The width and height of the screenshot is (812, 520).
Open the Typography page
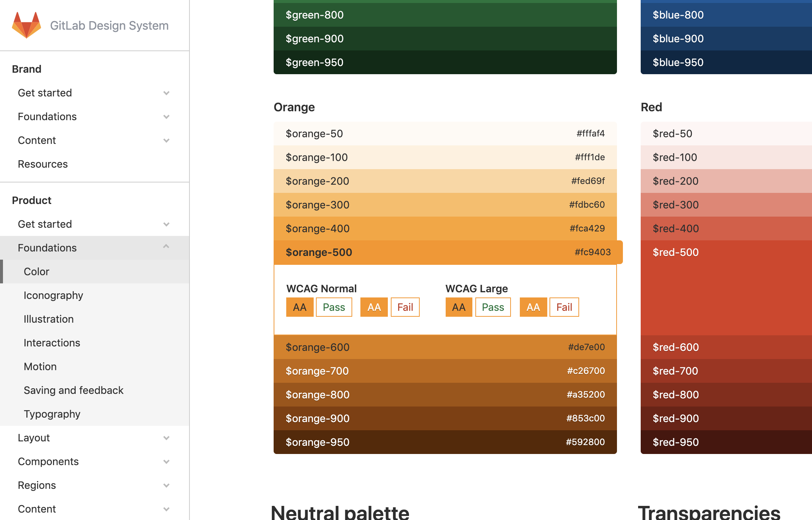(x=52, y=414)
